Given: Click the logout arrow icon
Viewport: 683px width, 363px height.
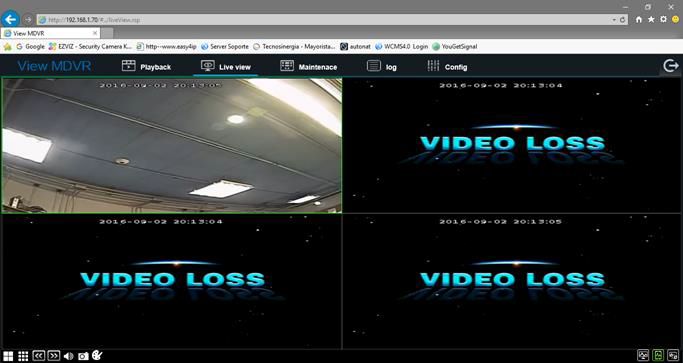Looking at the screenshot, I should click(x=671, y=66).
